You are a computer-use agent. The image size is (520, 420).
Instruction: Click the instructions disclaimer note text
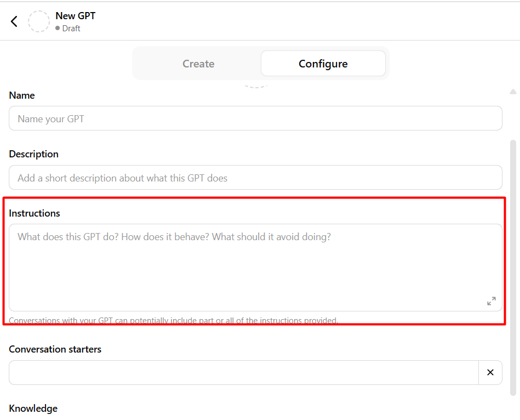pos(174,320)
